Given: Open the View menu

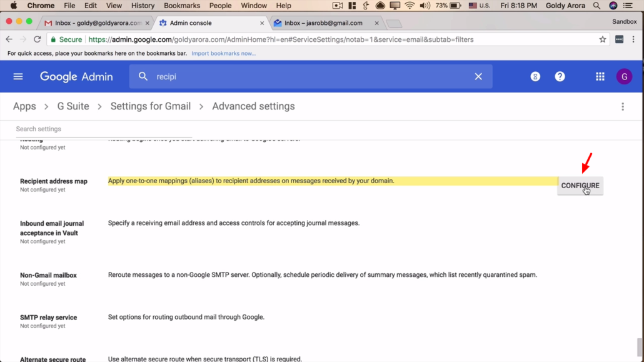Looking at the screenshot, I should coord(114,6).
